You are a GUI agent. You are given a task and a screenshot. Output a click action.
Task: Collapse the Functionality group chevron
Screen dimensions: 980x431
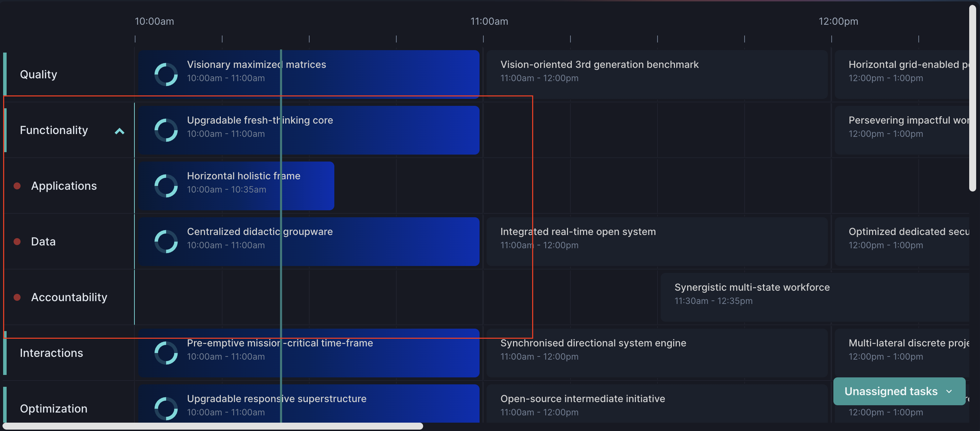click(x=119, y=131)
